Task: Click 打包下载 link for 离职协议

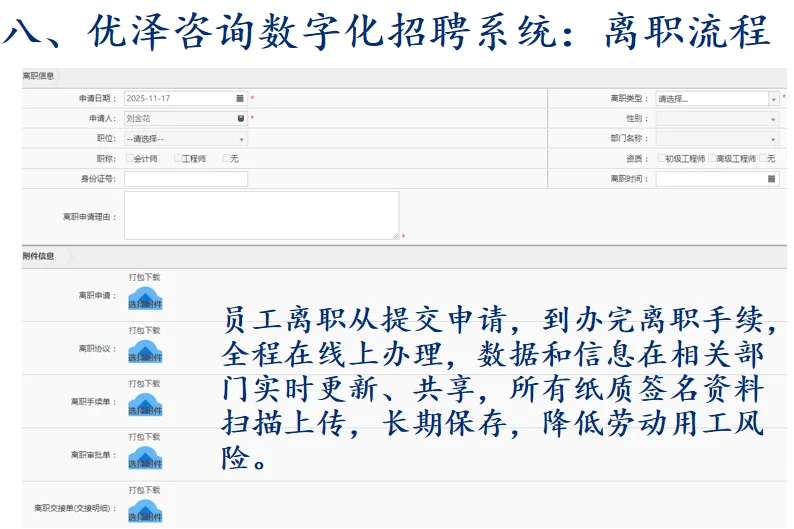Action: pyautogui.click(x=144, y=331)
